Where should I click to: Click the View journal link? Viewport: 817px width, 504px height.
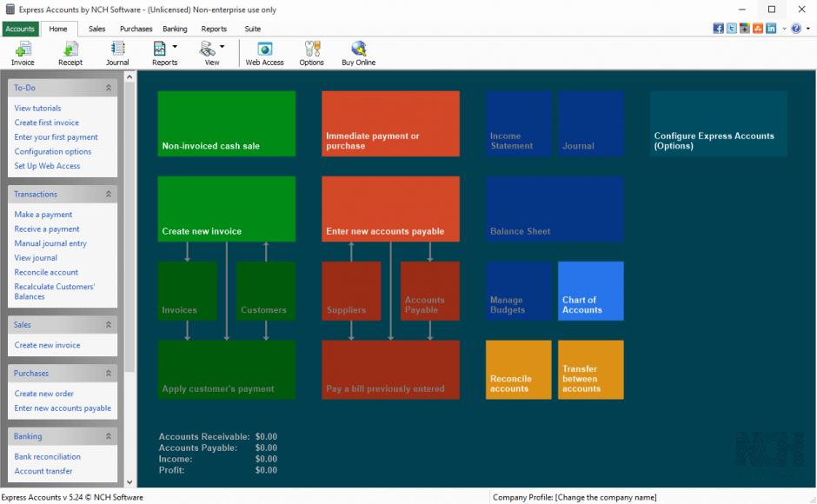[36, 257]
